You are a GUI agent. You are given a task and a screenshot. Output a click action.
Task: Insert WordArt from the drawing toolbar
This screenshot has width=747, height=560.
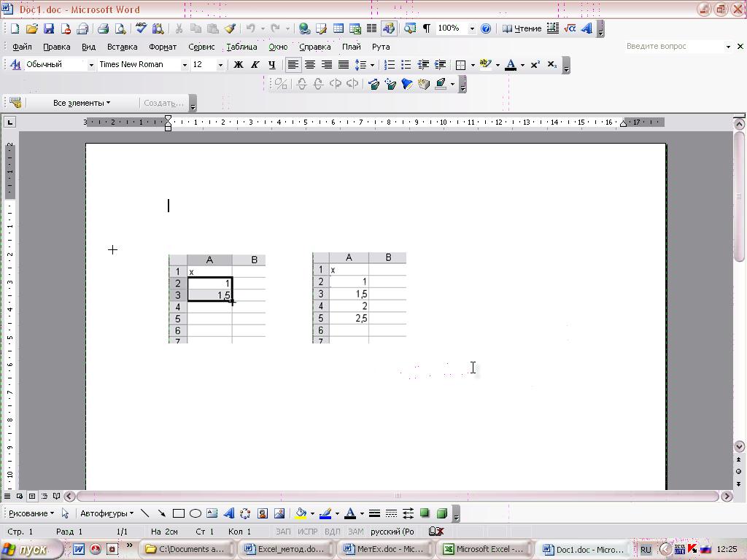(x=228, y=513)
